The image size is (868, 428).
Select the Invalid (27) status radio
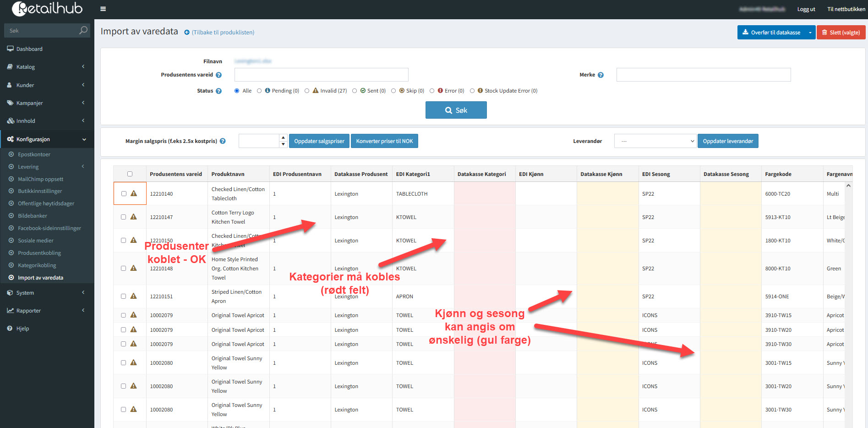(x=307, y=91)
